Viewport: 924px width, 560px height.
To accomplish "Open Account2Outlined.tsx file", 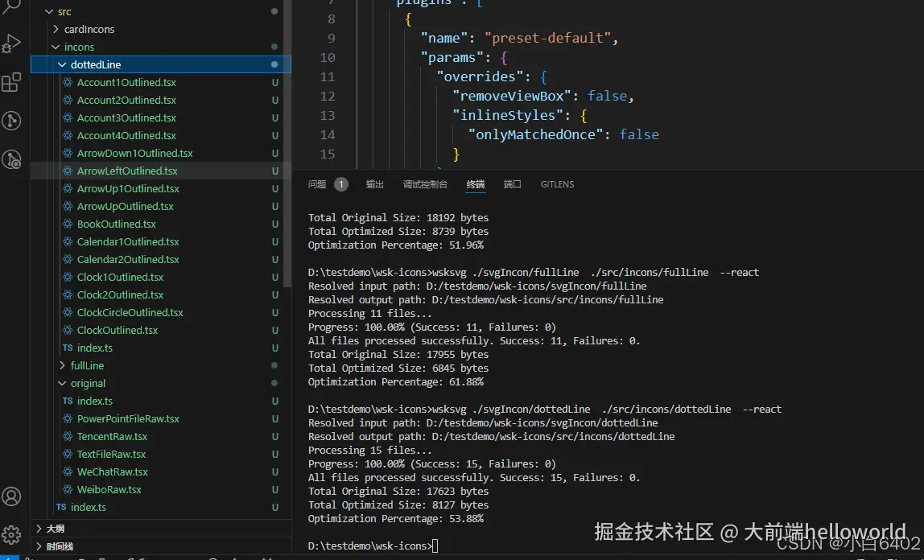I will point(126,100).
